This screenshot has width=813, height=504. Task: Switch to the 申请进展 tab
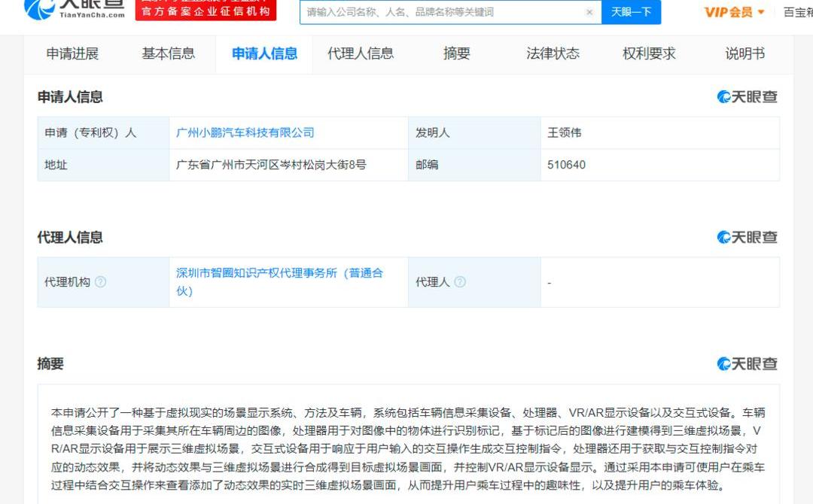click(x=72, y=53)
